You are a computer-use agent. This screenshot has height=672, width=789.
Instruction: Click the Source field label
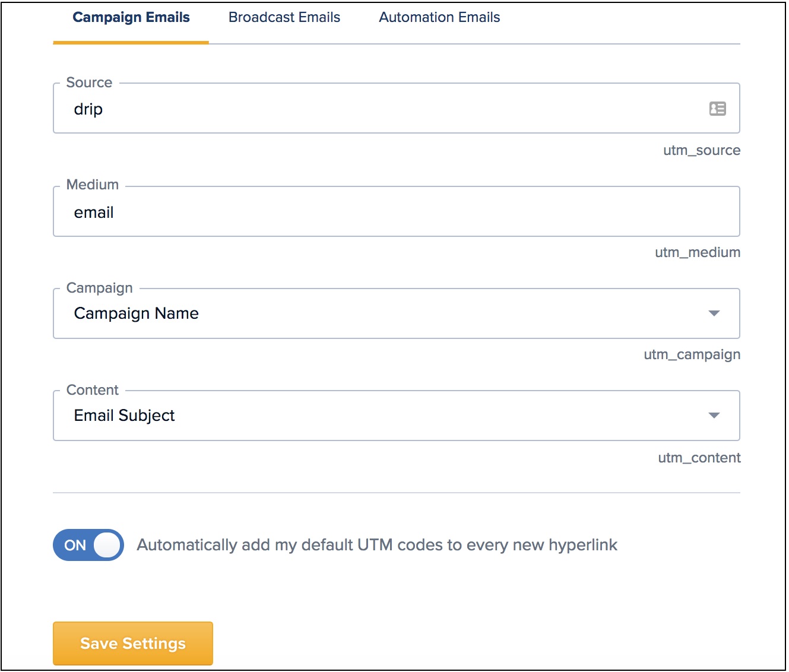[x=89, y=83]
